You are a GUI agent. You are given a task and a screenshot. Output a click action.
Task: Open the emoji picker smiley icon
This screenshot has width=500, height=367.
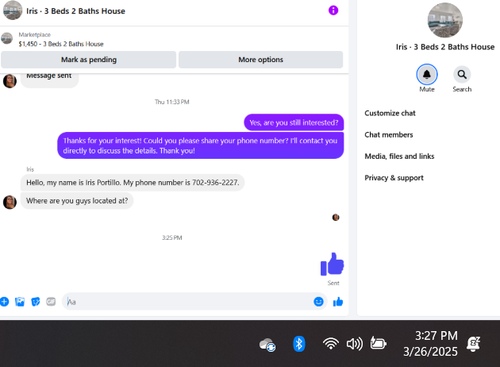pyautogui.click(x=318, y=302)
